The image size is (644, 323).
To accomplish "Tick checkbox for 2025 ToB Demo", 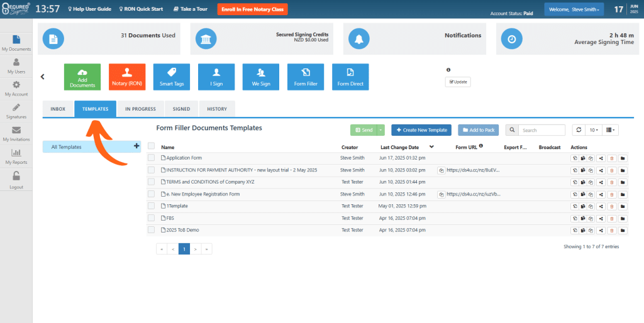I will click(x=151, y=230).
